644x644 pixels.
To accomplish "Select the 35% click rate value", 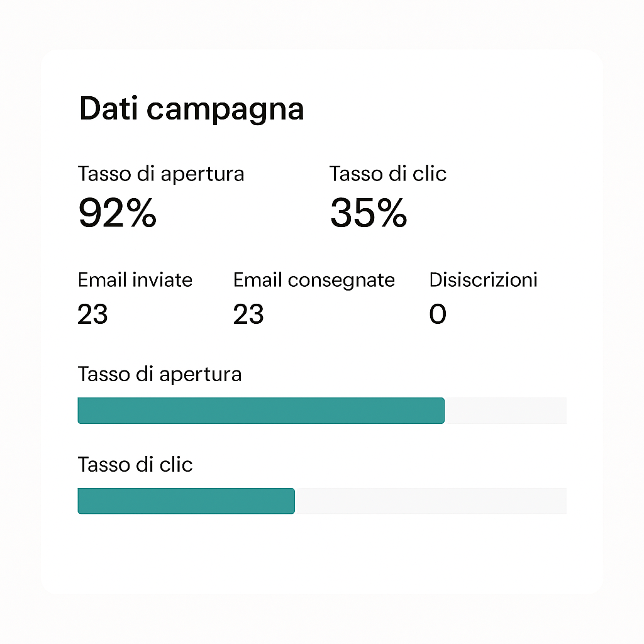I will pyautogui.click(x=369, y=213).
